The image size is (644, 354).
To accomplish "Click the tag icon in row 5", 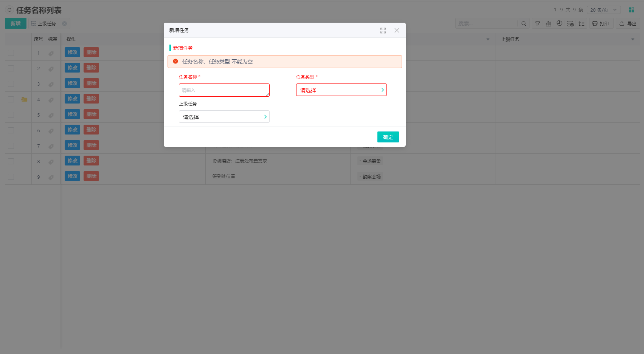I will point(51,115).
